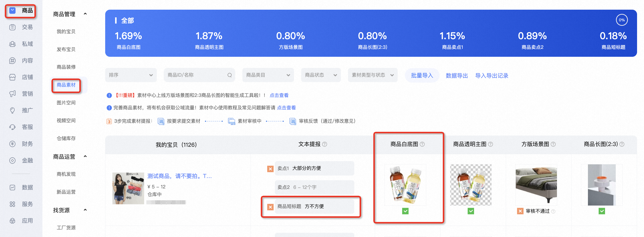The width and height of the screenshot is (644, 237).
Task: Click the 商品ID/名称 search field
Action: [199, 75]
